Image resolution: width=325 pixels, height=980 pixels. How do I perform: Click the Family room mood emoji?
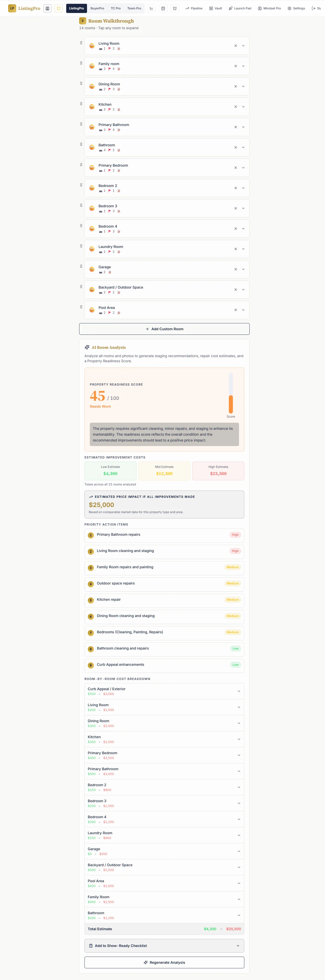[x=92, y=66]
